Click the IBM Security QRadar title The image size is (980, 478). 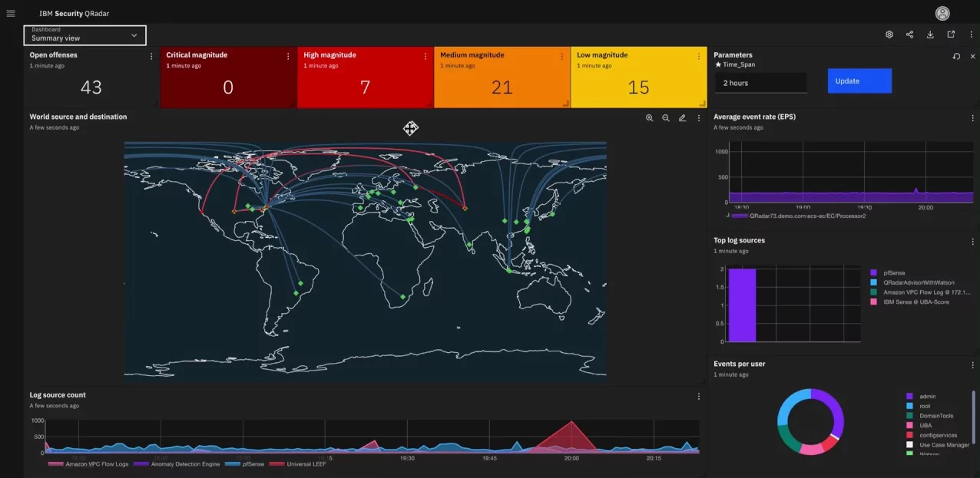pyautogui.click(x=74, y=14)
